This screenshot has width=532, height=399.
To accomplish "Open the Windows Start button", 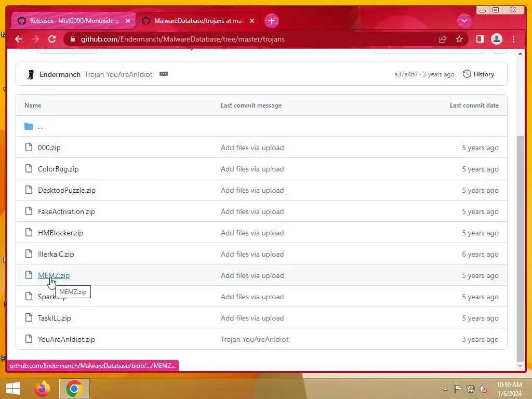I will tap(13, 389).
